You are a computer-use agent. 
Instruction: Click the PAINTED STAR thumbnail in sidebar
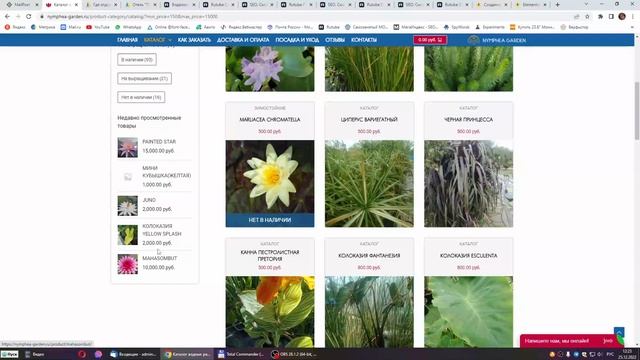[x=128, y=147]
